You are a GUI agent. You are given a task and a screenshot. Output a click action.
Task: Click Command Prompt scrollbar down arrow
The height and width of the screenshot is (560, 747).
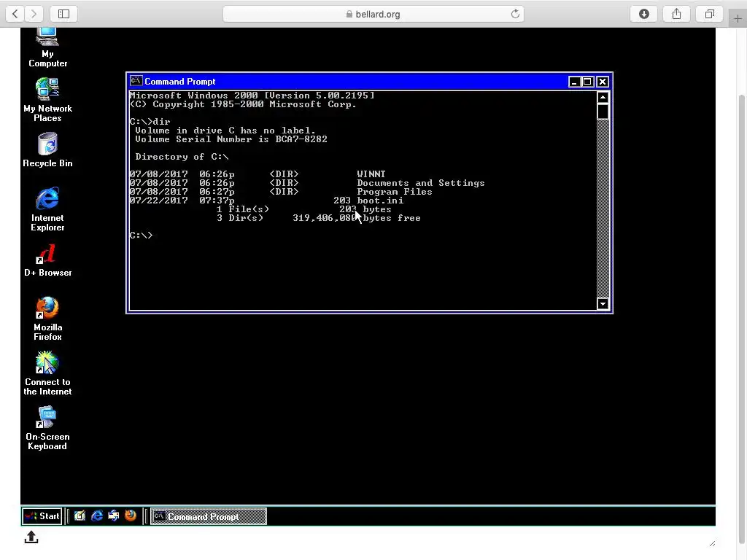pyautogui.click(x=603, y=304)
